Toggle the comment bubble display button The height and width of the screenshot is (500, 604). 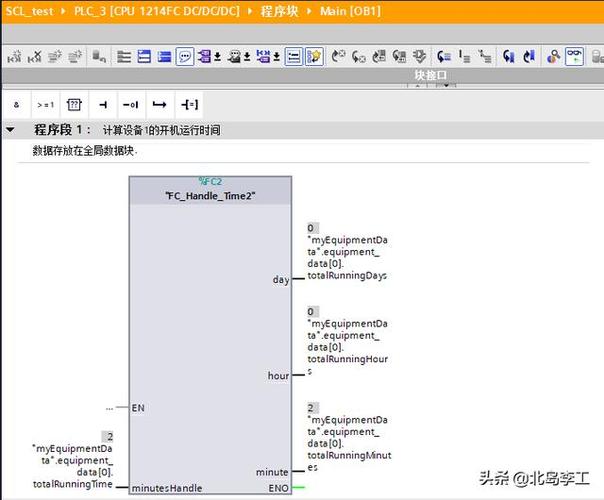pyautogui.click(x=185, y=57)
